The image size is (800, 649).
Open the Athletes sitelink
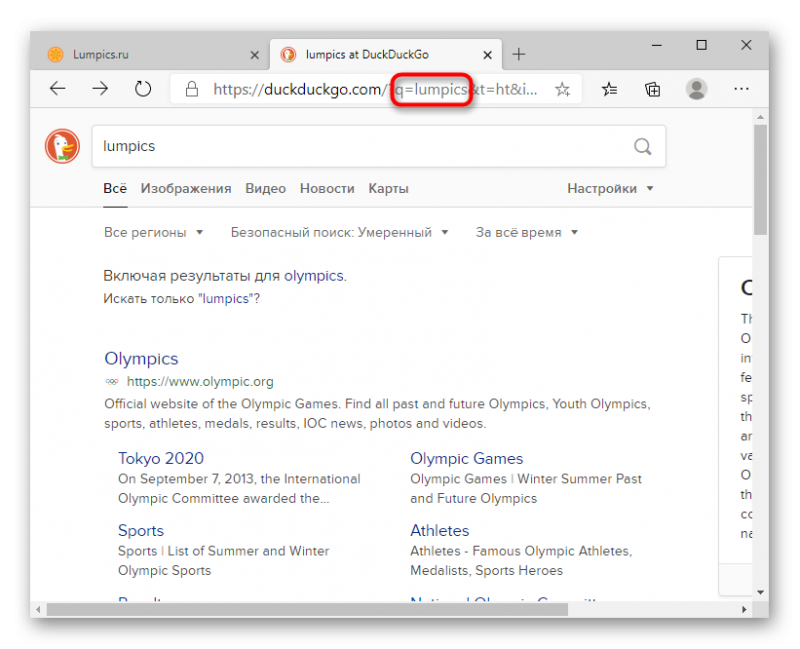click(440, 531)
